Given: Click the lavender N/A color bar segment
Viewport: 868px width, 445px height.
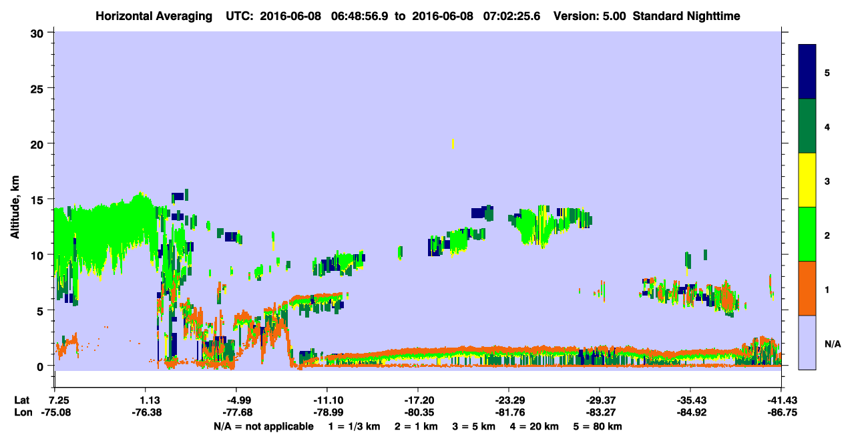Looking at the screenshot, I should point(807,342).
